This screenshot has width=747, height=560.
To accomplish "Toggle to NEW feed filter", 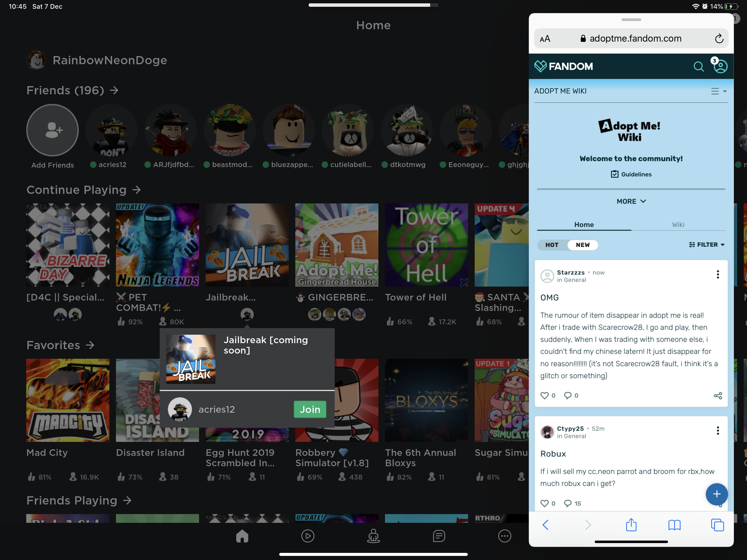I will (x=583, y=245).
